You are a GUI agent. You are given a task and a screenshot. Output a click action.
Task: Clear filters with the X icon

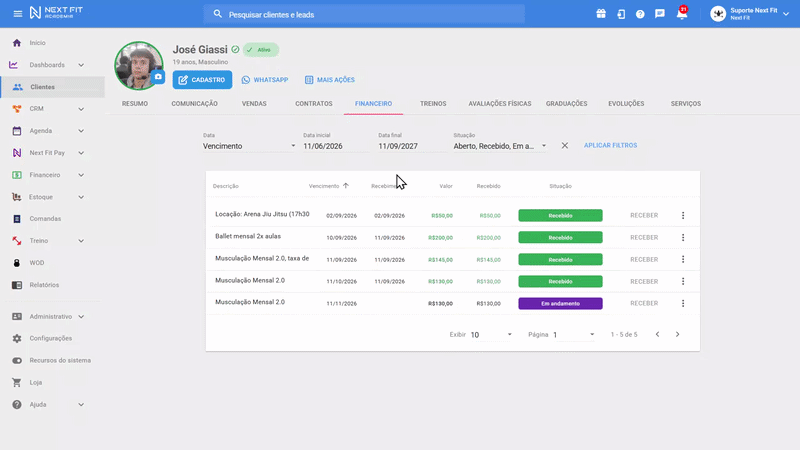(564, 145)
